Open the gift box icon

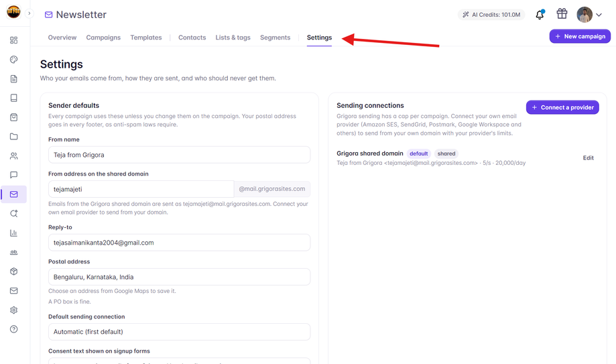click(x=562, y=14)
